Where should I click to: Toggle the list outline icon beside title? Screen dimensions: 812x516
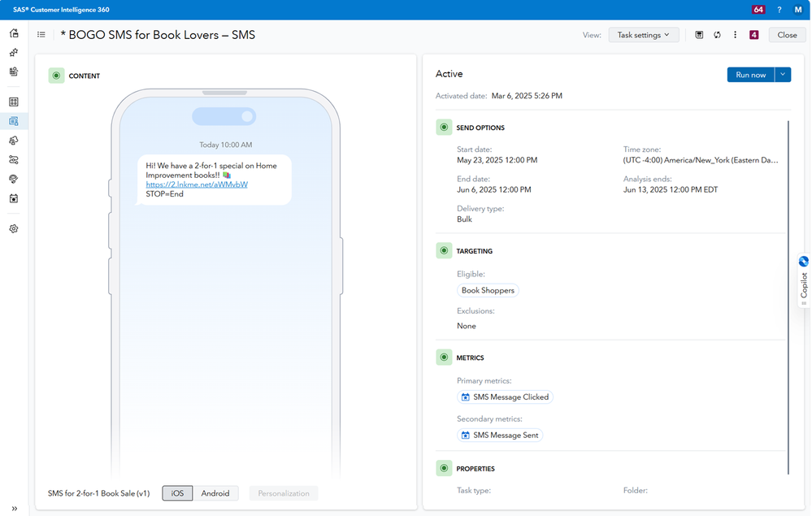[41, 35]
